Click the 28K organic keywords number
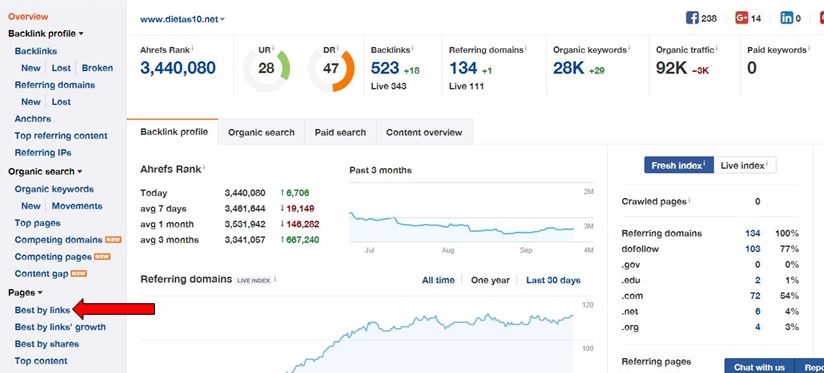 [569, 68]
